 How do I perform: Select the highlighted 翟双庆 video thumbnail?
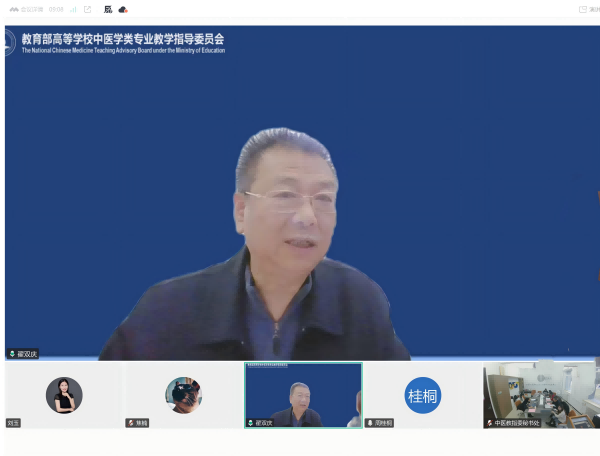click(x=303, y=395)
